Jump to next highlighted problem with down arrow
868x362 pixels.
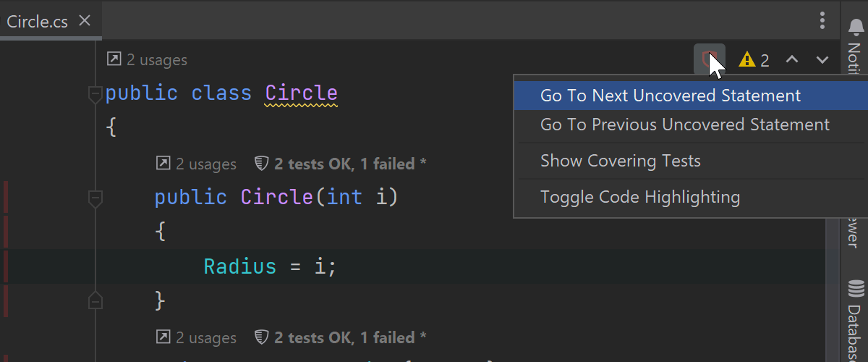[x=822, y=60]
